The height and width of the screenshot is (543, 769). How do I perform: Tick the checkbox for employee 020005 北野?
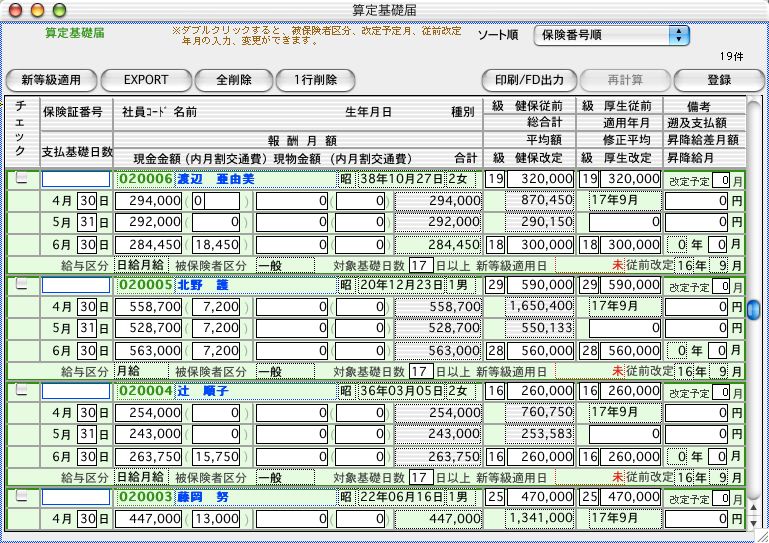point(21,285)
